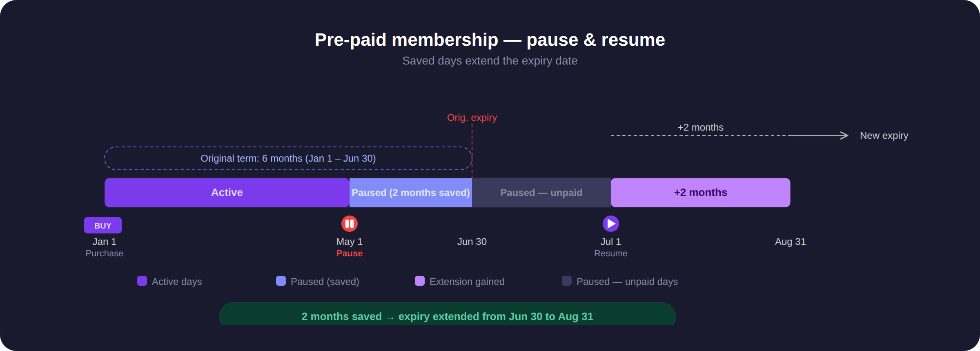This screenshot has height=351, width=980.
Task: Click the Jun 30 date label
Action: pyautogui.click(x=472, y=242)
